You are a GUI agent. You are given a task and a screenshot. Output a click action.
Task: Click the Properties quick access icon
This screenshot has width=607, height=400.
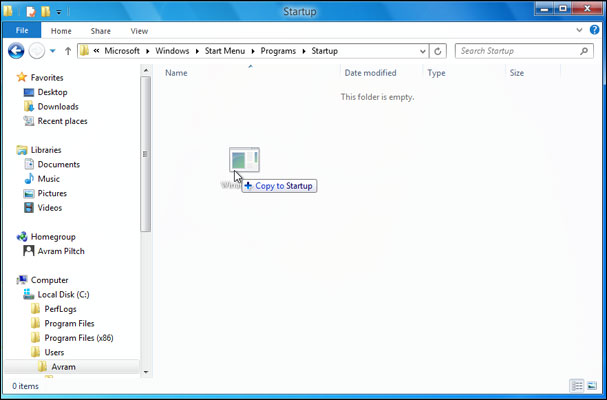[31, 12]
